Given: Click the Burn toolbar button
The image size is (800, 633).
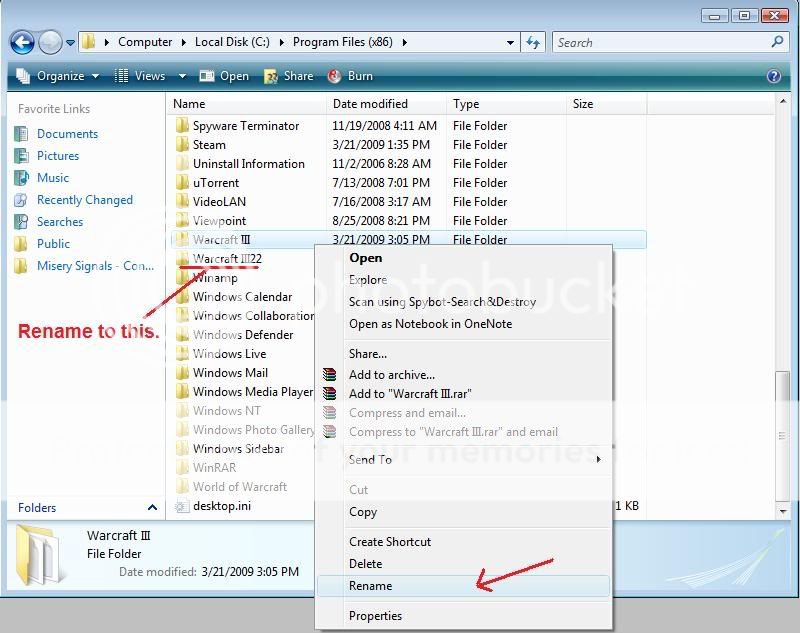Looking at the screenshot, I should tap(350, 76).
